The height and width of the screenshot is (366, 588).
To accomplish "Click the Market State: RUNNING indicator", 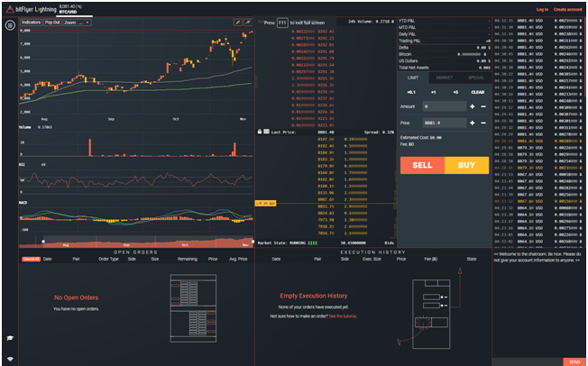I will tap(288, 243).
